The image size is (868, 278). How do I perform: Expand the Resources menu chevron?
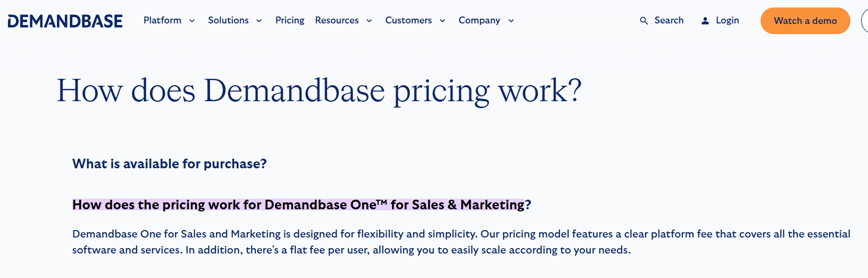[x=369, y=21]
